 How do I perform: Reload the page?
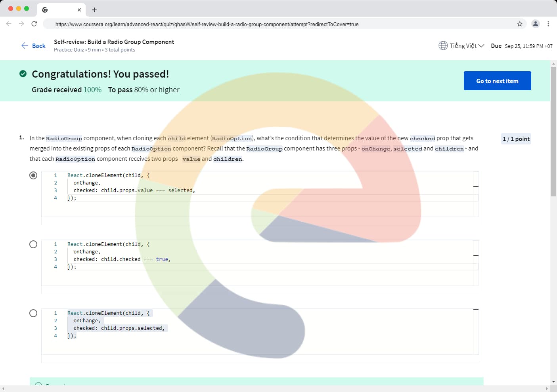[34, 24]
